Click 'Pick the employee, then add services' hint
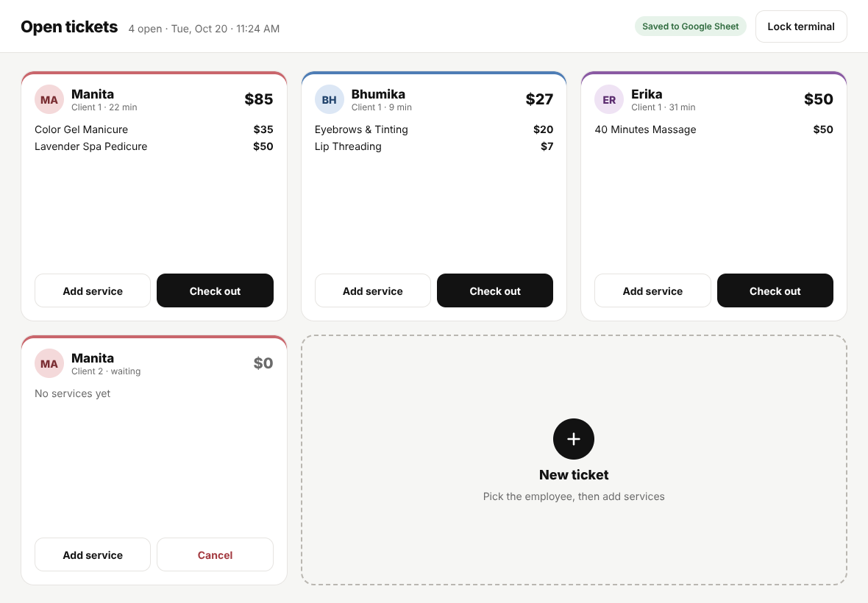The width and height of the screenshot is (868, 603). pyautogui.click(x=574, y=496)
